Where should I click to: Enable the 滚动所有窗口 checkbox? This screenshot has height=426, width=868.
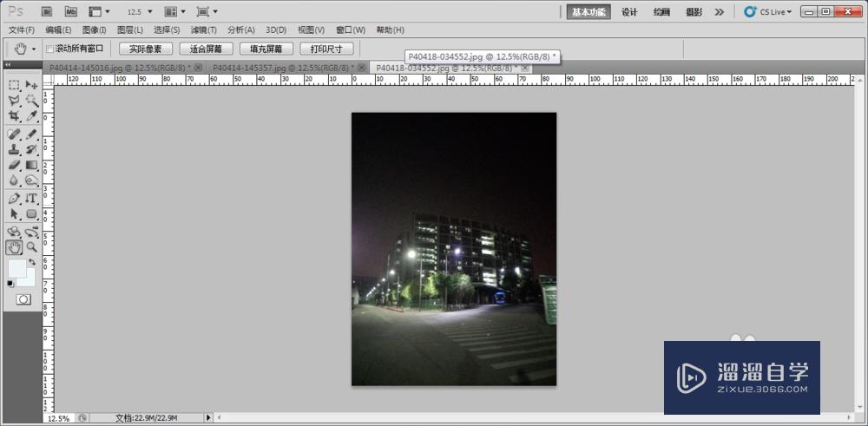tap(49, 49)
